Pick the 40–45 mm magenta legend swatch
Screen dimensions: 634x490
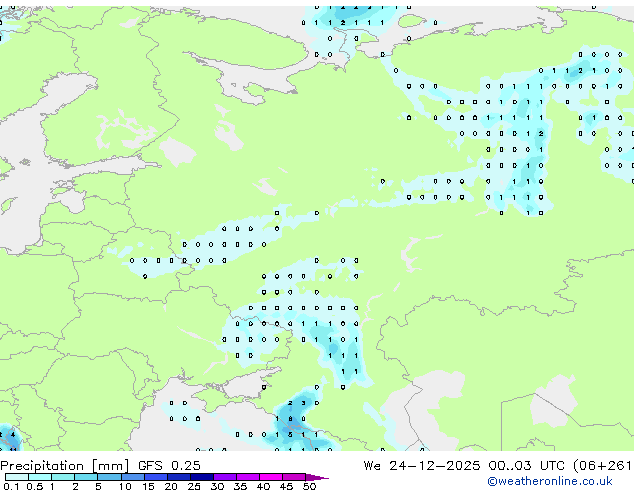(271, 477)
